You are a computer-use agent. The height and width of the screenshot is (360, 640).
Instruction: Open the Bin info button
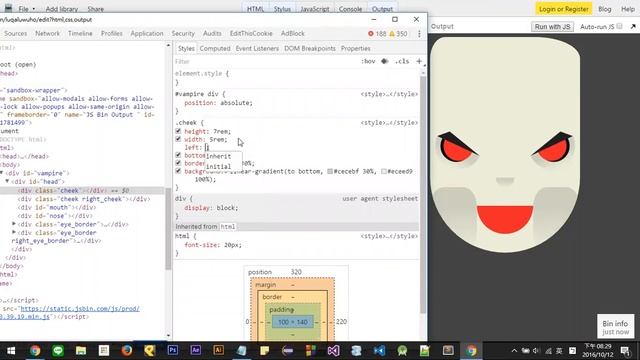616,327
